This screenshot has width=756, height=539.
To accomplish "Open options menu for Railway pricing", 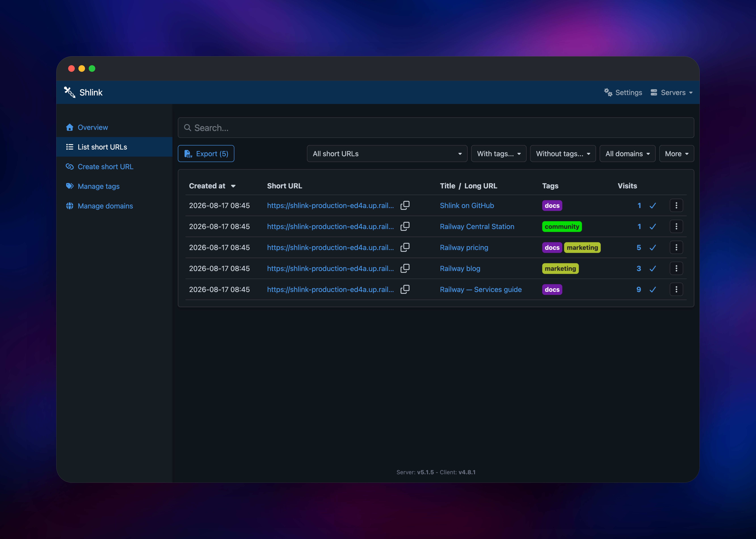I will point(676,247).
